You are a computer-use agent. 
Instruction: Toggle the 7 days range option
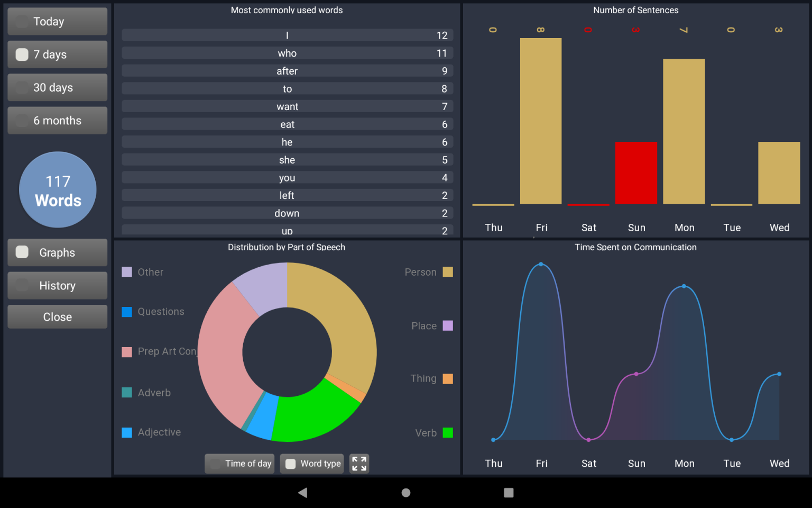(58, 55)
